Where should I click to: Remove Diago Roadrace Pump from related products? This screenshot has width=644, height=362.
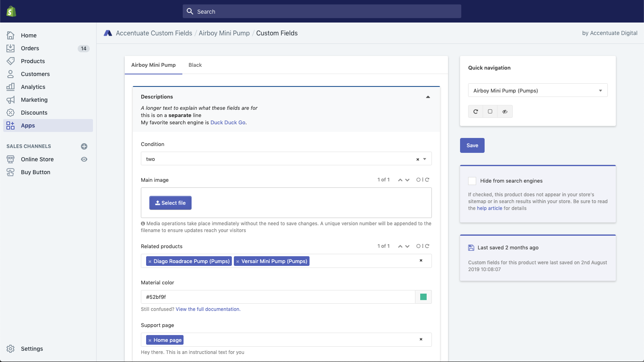(x=150, y=261)
